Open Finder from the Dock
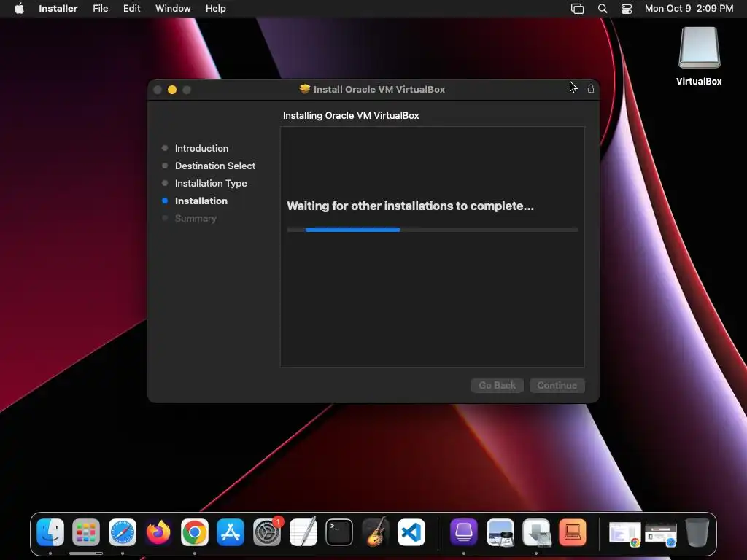Viewport: 747px width, 560px height. pyautogui.click(x=50, y=532)
